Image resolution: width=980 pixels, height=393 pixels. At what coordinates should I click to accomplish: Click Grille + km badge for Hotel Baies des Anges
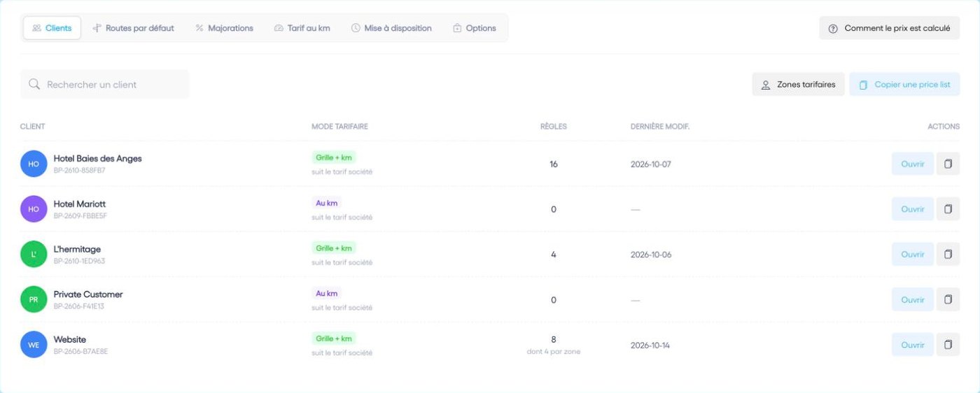[334, 158]
